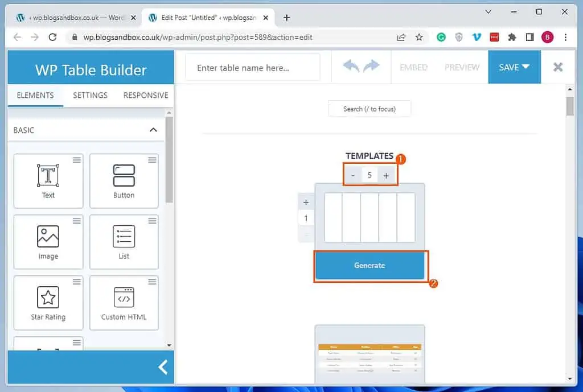Click the drag handle on Button element

[152, 160]
